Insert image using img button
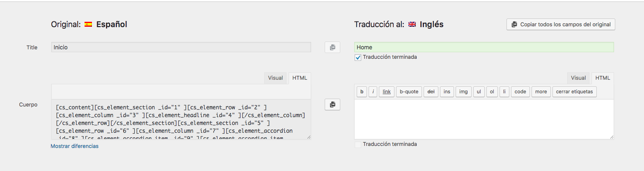This screenshot has height=171, width=644. [x=463, y=92]
